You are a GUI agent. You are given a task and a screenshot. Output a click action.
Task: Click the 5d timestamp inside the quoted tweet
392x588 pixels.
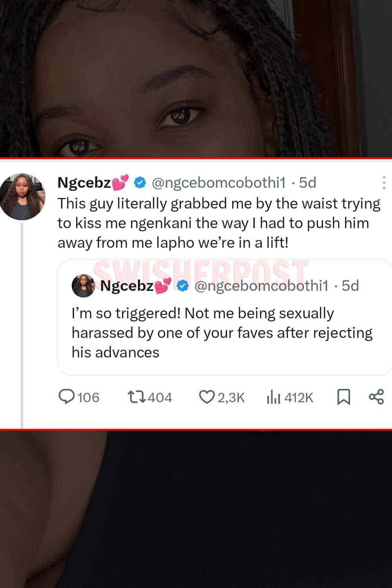click(x=350, y=286)
